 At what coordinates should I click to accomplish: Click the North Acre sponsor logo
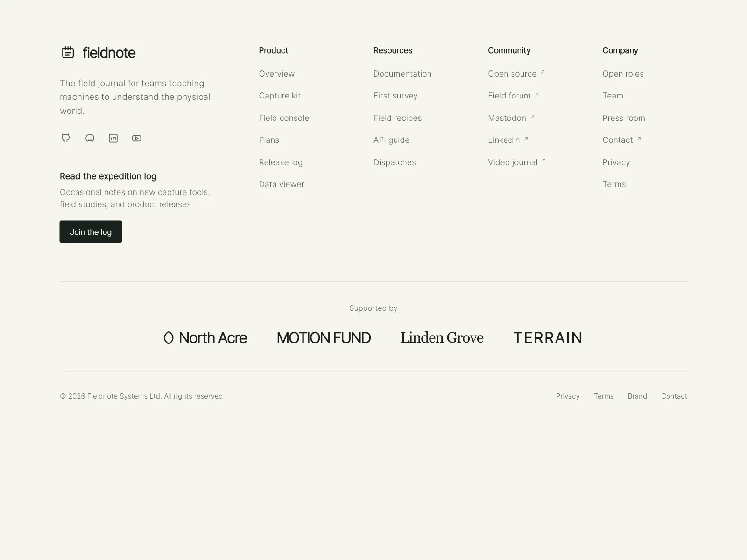coord(205,338)
